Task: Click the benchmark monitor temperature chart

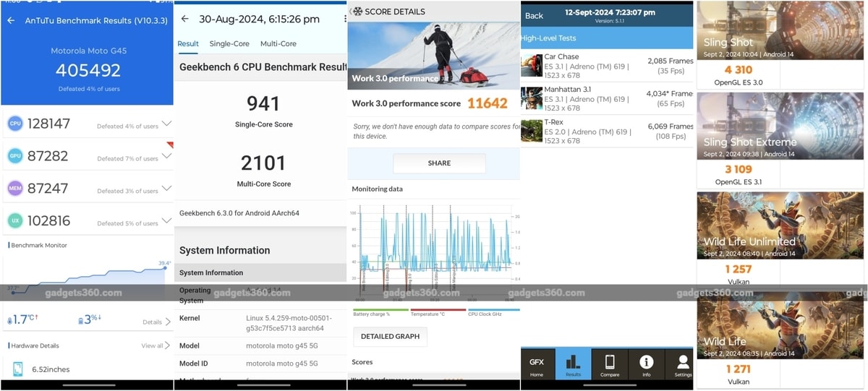Action: pos(88,278)
